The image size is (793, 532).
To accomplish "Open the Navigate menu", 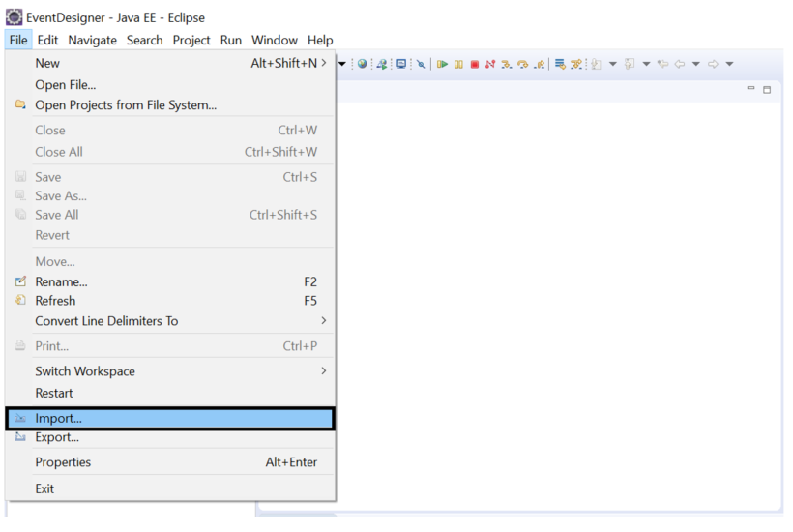I will click(92, 40).
